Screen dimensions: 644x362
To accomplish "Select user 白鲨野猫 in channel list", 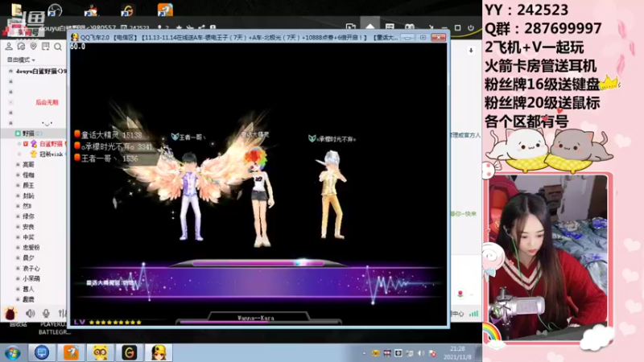I will (x=51, y=144).
